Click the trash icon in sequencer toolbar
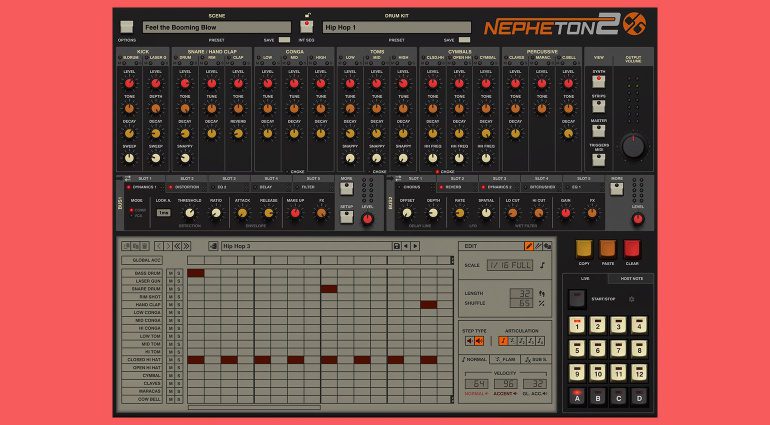This screenshot has width=770, height=425. [144, 246]
